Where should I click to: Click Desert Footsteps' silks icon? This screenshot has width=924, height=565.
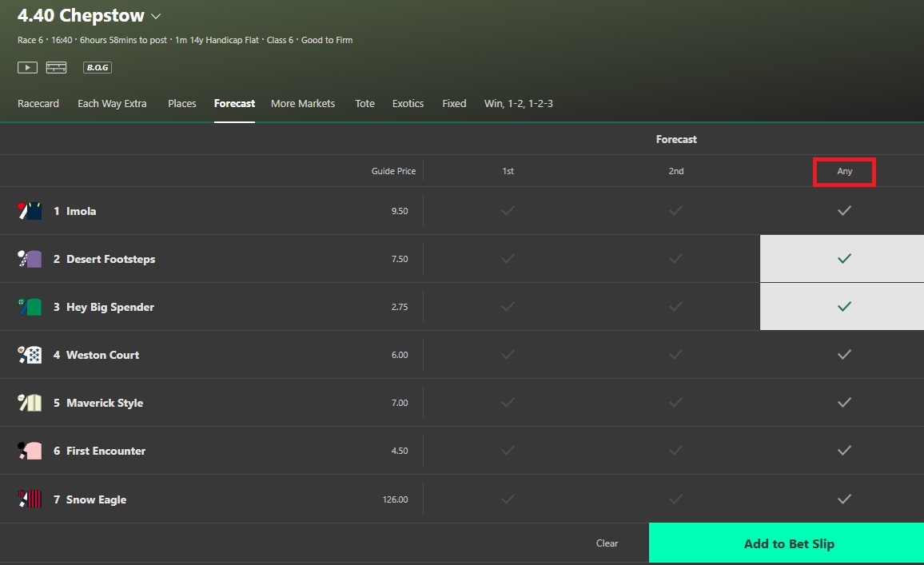click(x=29, y=258)
